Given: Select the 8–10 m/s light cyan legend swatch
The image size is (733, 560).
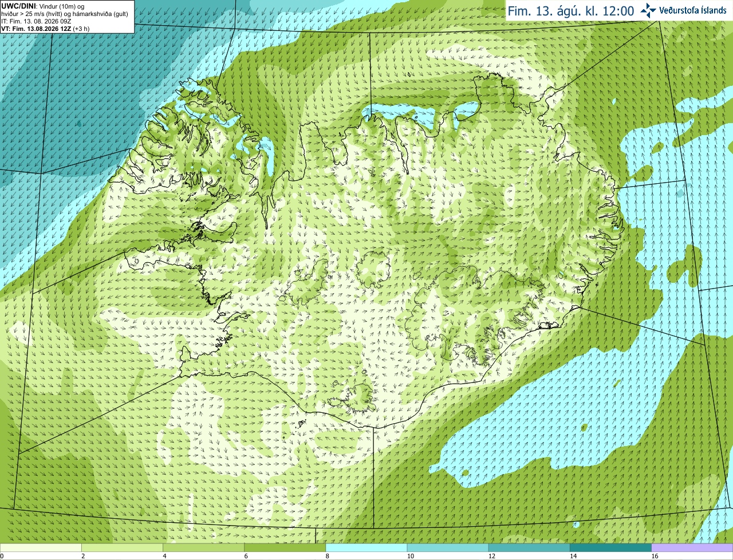Looking at the screenshot, I should [366, 547].
